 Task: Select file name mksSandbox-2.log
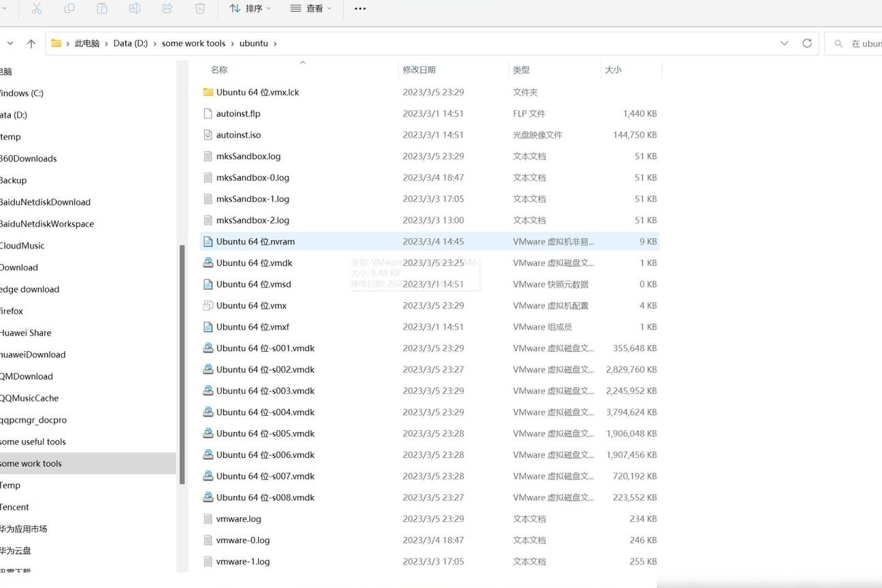tap(252, 220)
